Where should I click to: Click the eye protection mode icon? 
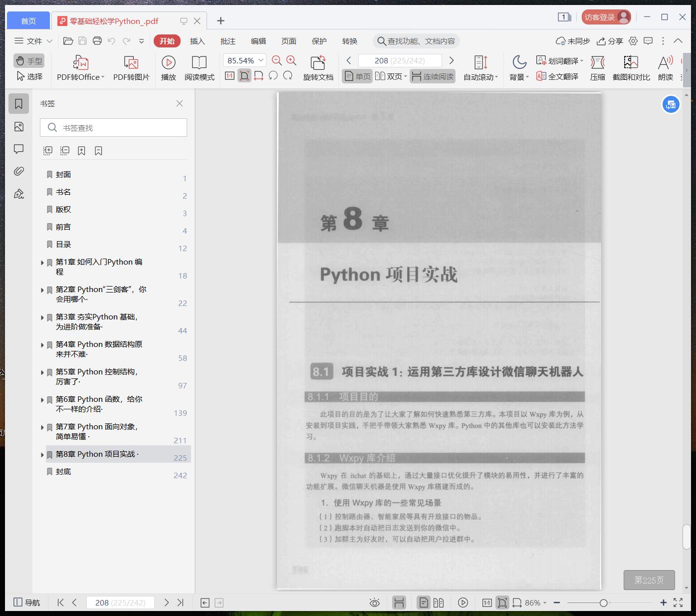pyautogui.click(x=375, y=603)
